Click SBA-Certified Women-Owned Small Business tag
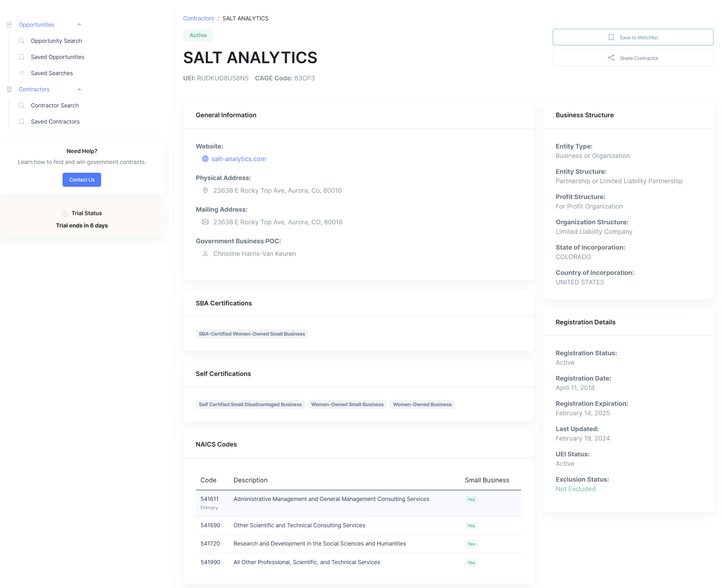The height and width of the screenshot is (588, 722). click(252, 334)
